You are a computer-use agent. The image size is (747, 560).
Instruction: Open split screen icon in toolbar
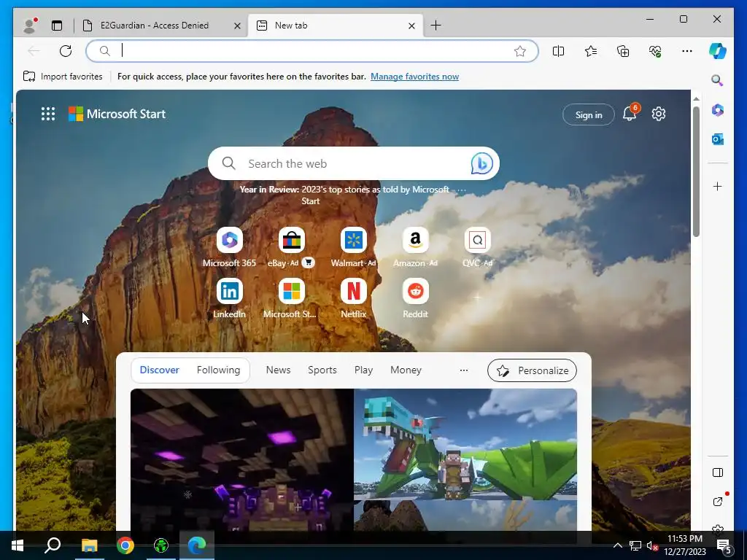coord(558,51)
